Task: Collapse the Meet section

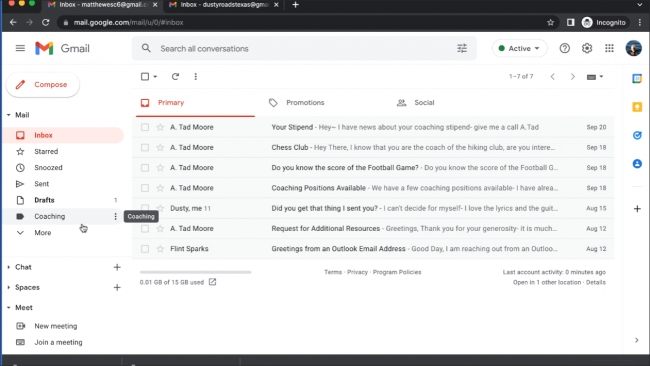Action: (x=9, y=308)
